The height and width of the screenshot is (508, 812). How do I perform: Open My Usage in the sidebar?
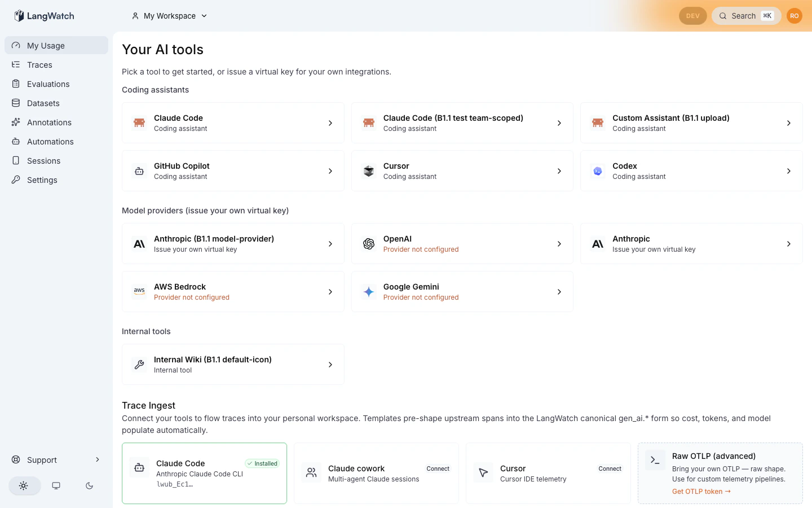click(x=56, y=46)
